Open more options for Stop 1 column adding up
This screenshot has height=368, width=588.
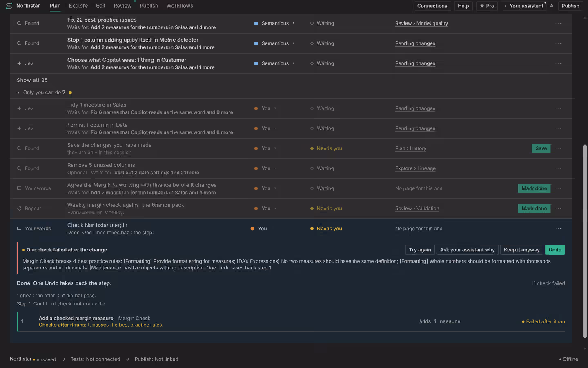[x=559, y=43]
